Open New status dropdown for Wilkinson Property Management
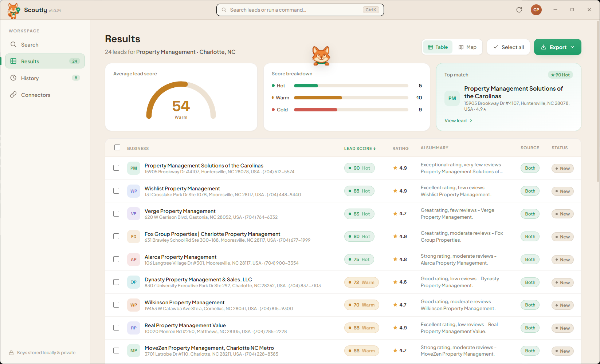Screen dimensions: 600x364 click(x=562, y=305)
